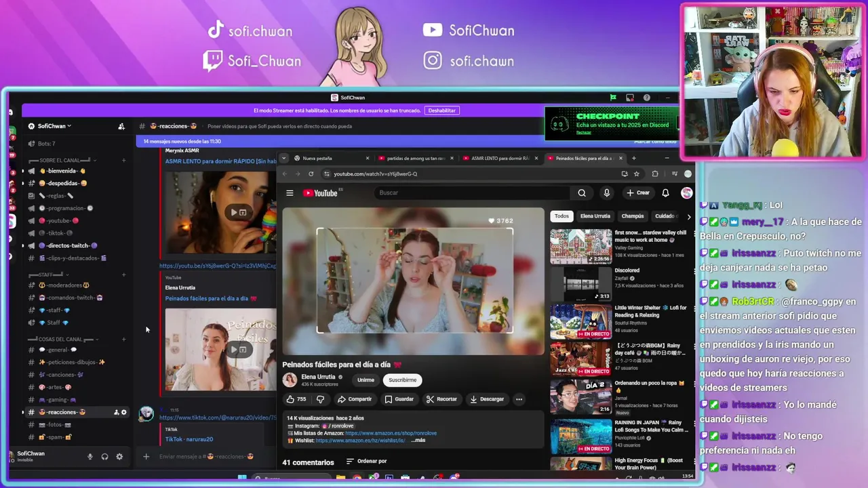Open Chrome extensions puzzle icon

654,174
